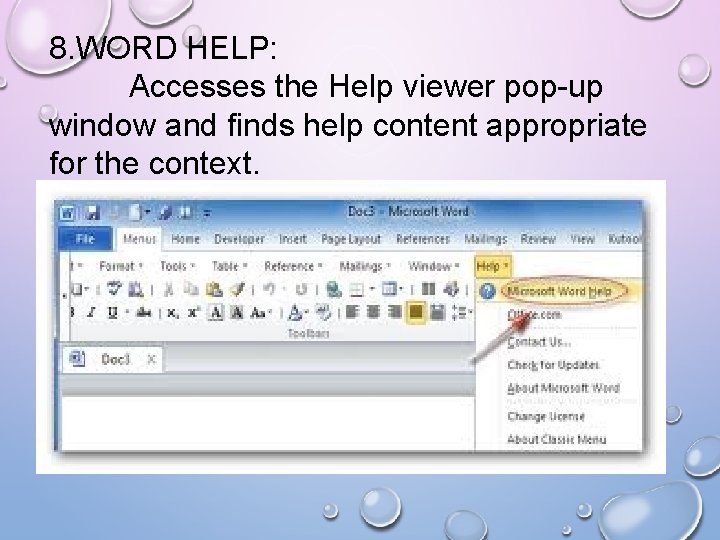Click the Align Right icon
The height and width of the screenshot is (540, 720).
tap(394, 313)
